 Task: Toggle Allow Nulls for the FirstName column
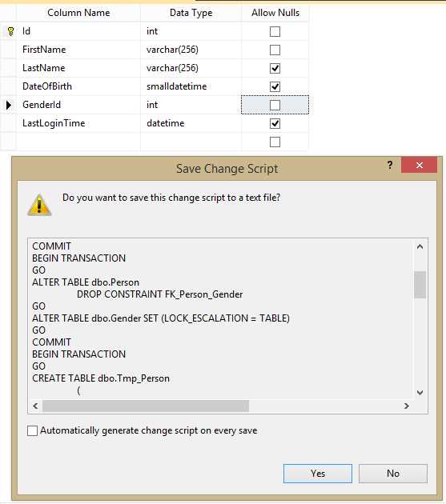click(x=275, y=50)
